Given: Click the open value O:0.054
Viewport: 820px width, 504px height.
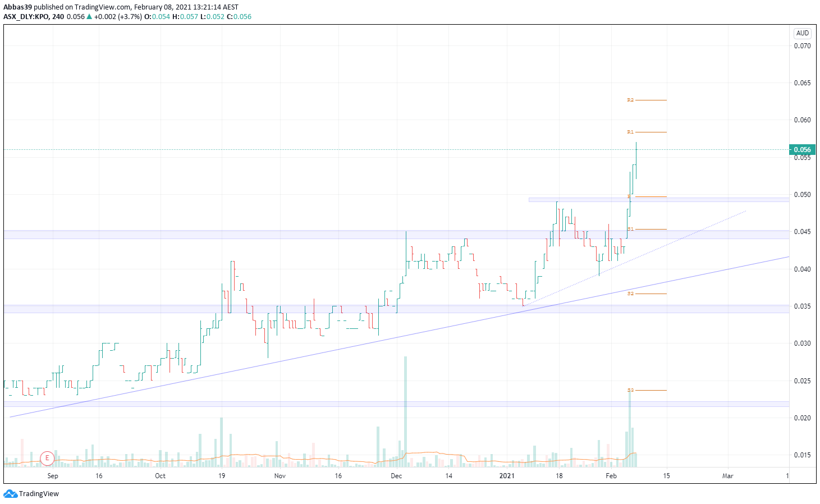Looking at the screenshot, I should coord(157,17).
